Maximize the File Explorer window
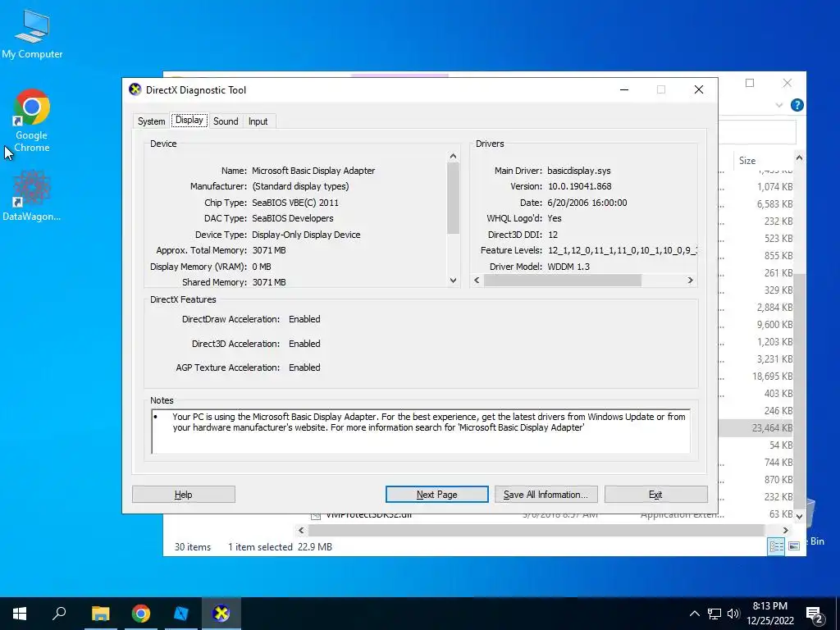Screen dimensions: 840x630 tap(750, 83)
